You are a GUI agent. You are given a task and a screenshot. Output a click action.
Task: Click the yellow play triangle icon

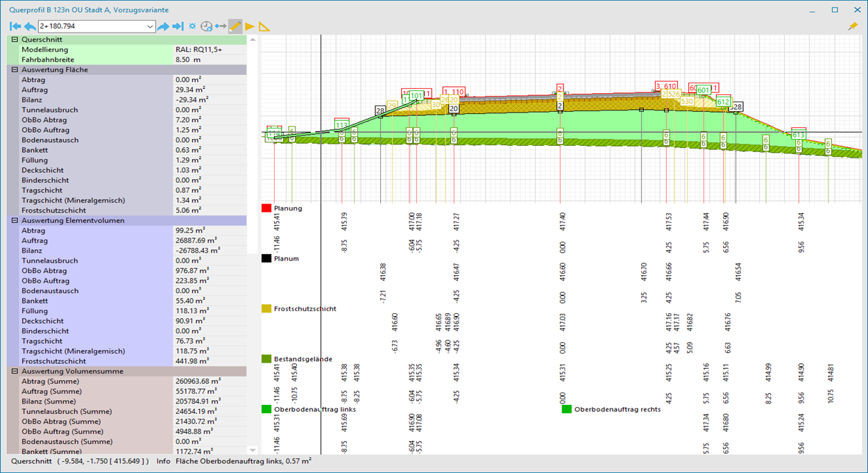coord(250,26)
